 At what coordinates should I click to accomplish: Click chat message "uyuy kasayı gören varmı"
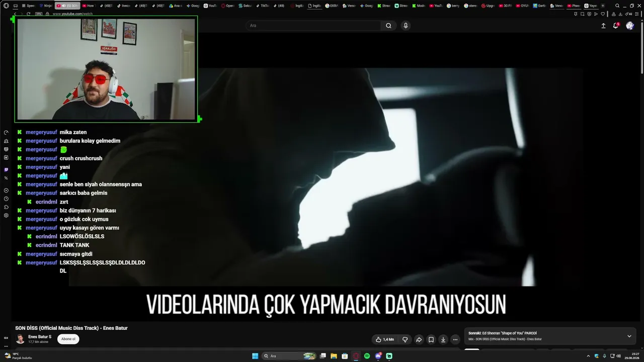pos(90,228)
